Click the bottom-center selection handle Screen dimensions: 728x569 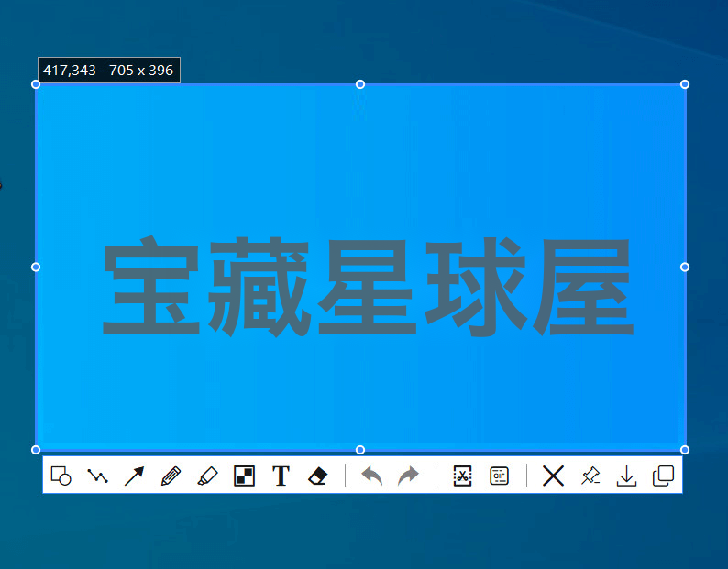pyautogui.click(x=360, y=450)
